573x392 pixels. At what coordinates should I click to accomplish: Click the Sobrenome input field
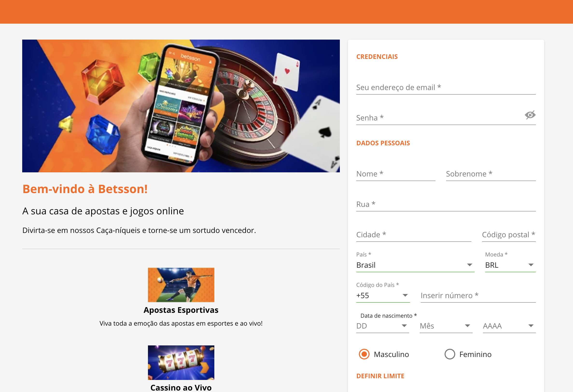(x=491, y=174)
